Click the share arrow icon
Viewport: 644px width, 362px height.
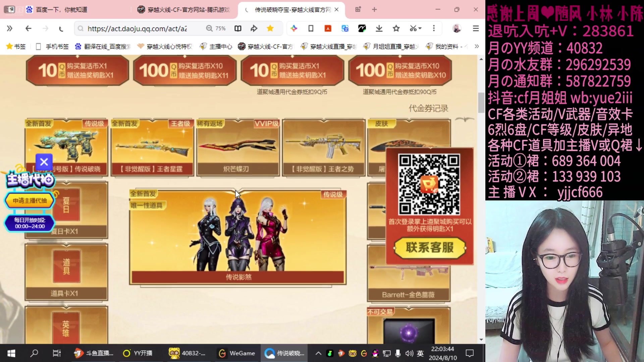[254, 28]
